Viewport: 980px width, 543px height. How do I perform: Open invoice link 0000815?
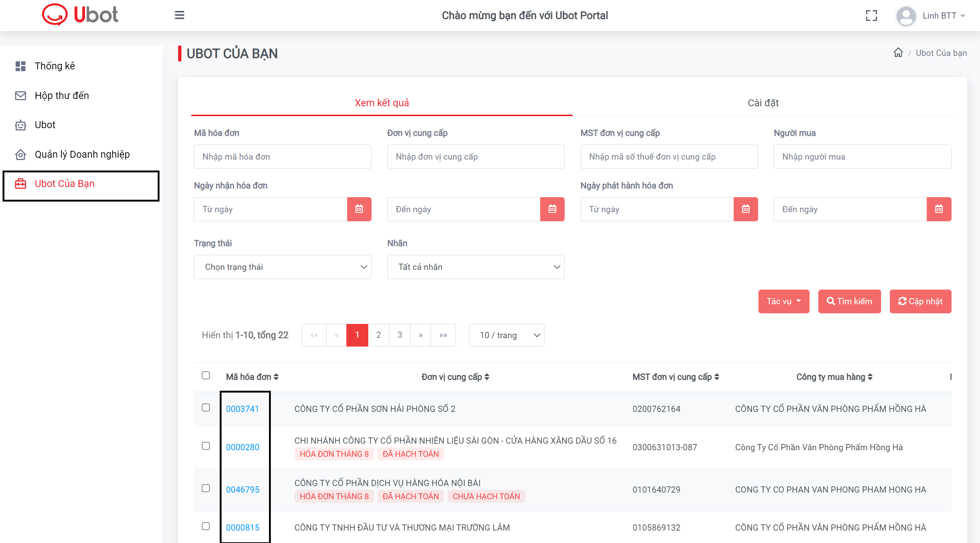pyautogui.click(x=242, y=527)
